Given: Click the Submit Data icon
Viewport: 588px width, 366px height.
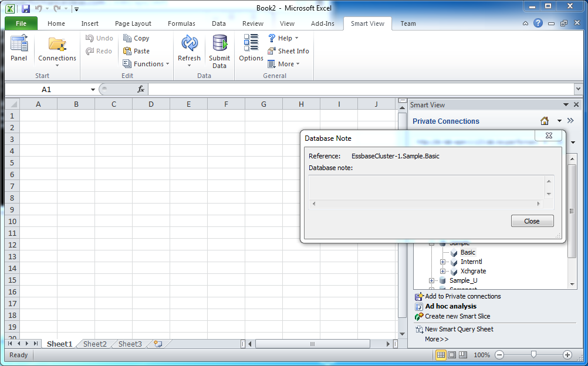Looking at the screenshot, I should pyautogui.click(x=219, y=43).
